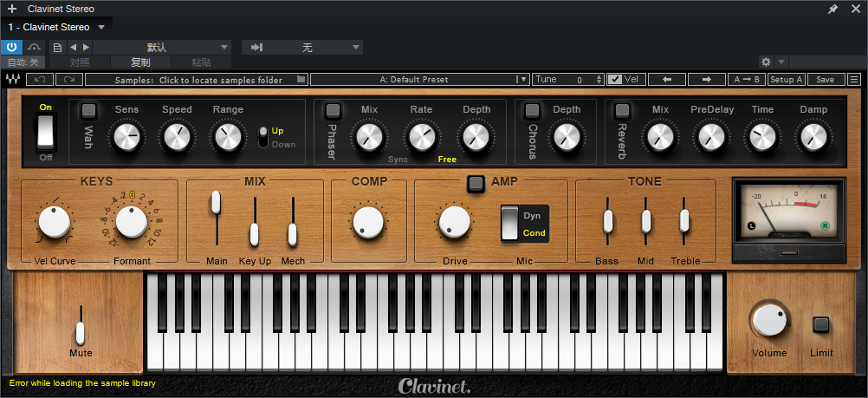Screen dimensions: 868x398
Task: Click the Reverb Damp knob
Action: tap(813, 136)
